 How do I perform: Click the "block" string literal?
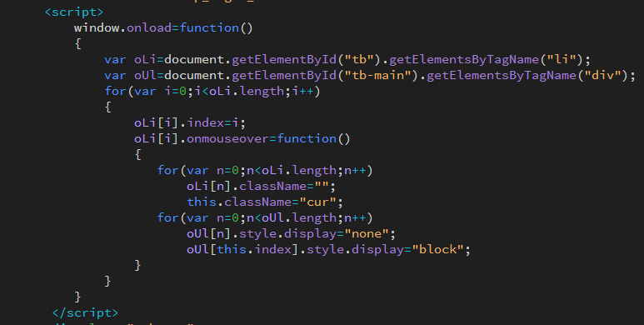pyautogui.click(x=438, y=250)
